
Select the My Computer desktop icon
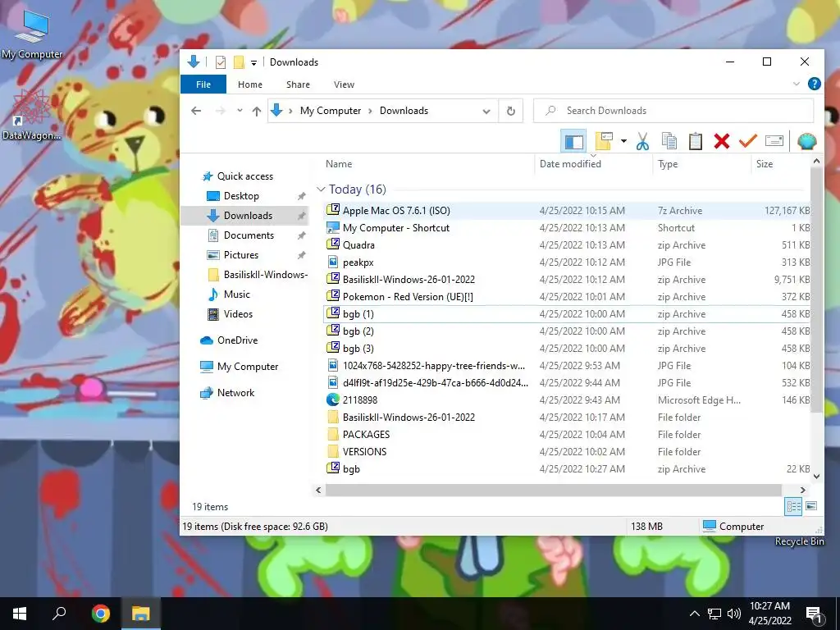(32, 34)
